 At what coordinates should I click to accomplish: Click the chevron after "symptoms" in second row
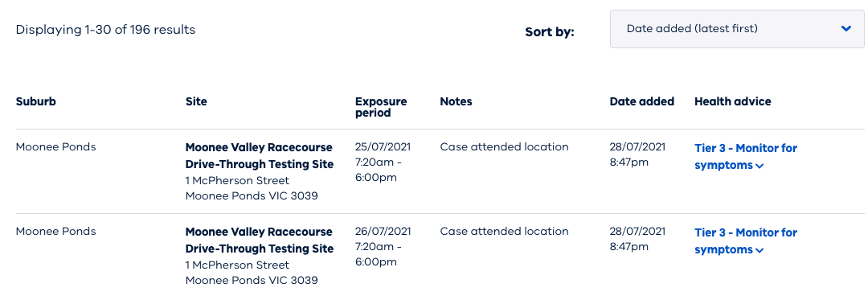(759, 250)
